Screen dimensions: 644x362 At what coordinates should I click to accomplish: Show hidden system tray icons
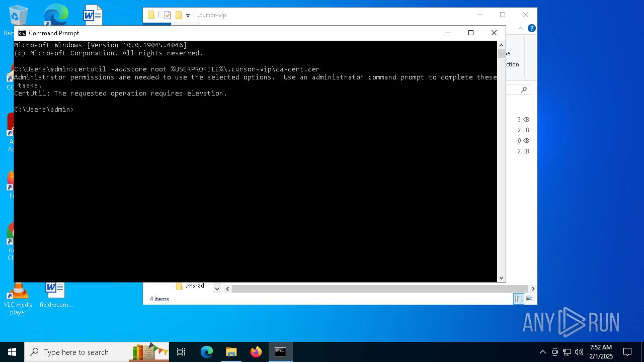[x=542, y=352]
